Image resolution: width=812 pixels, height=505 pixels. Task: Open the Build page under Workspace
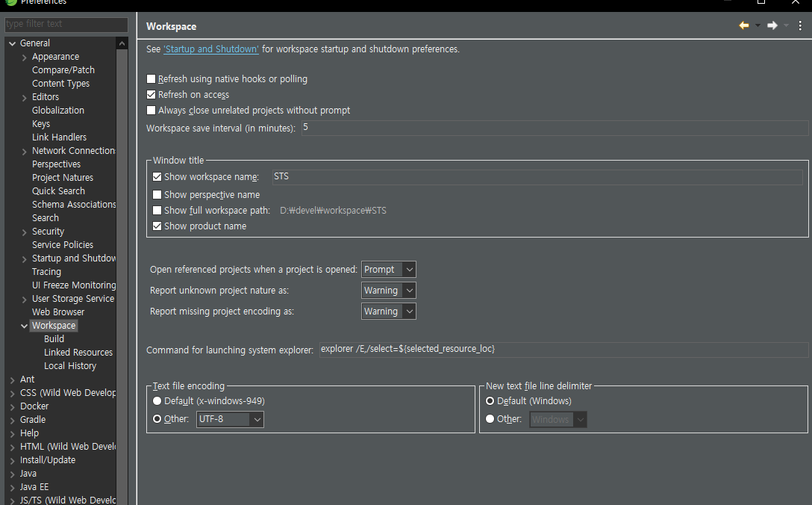pos(54,339)
